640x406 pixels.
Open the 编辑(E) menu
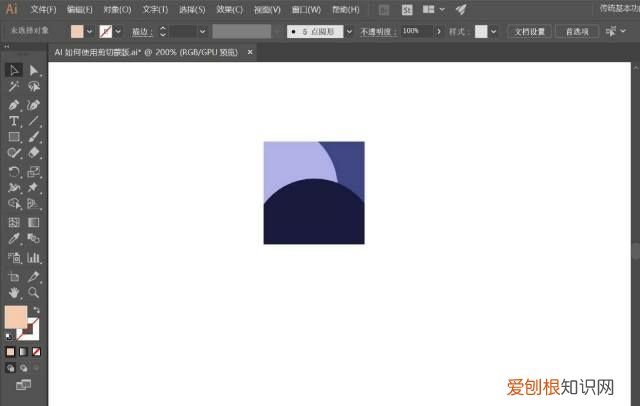(79, 9)
